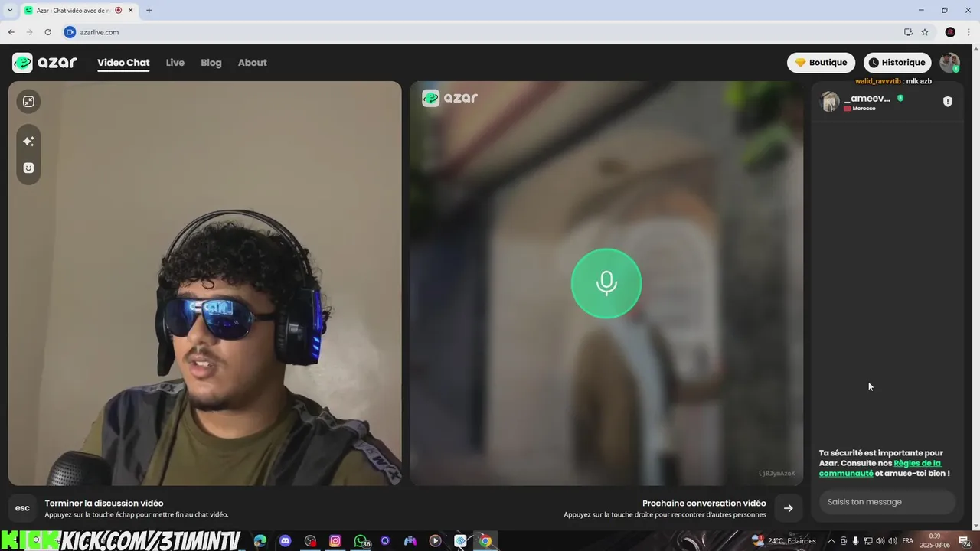Open the Blog page

pyautogui.click(x=211, y=63)
